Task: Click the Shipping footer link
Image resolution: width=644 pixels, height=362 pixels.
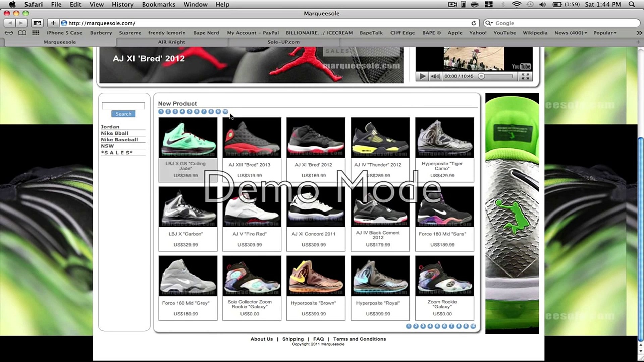Action: coord(293,339)
